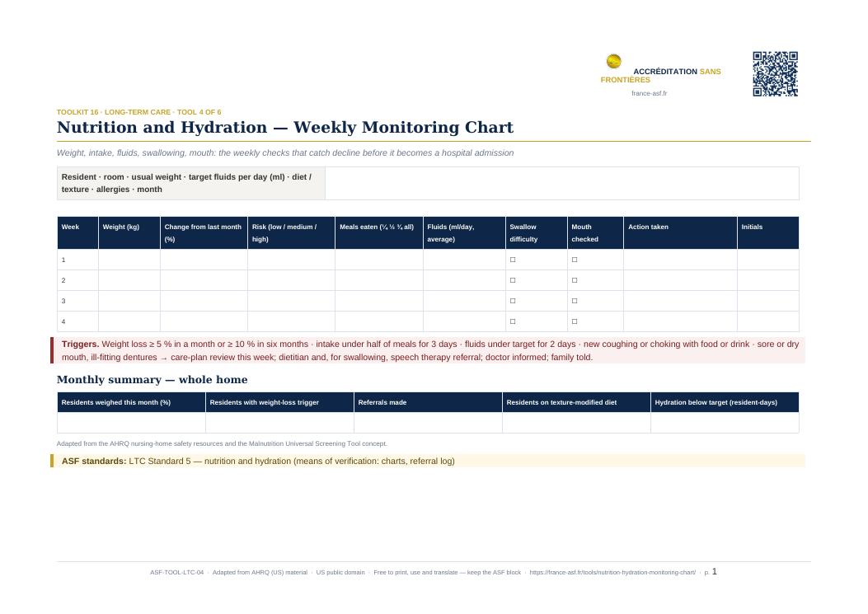Click the week number '4' cell
Screen dimensions: 868x614
tap(77, 321)
